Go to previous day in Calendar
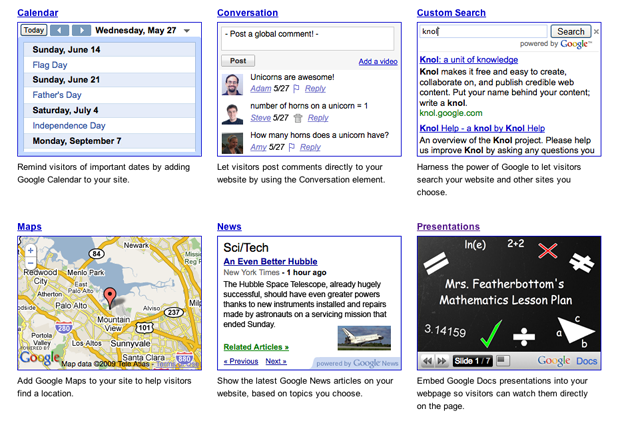 pyautogui.click(x=59, y=30)
